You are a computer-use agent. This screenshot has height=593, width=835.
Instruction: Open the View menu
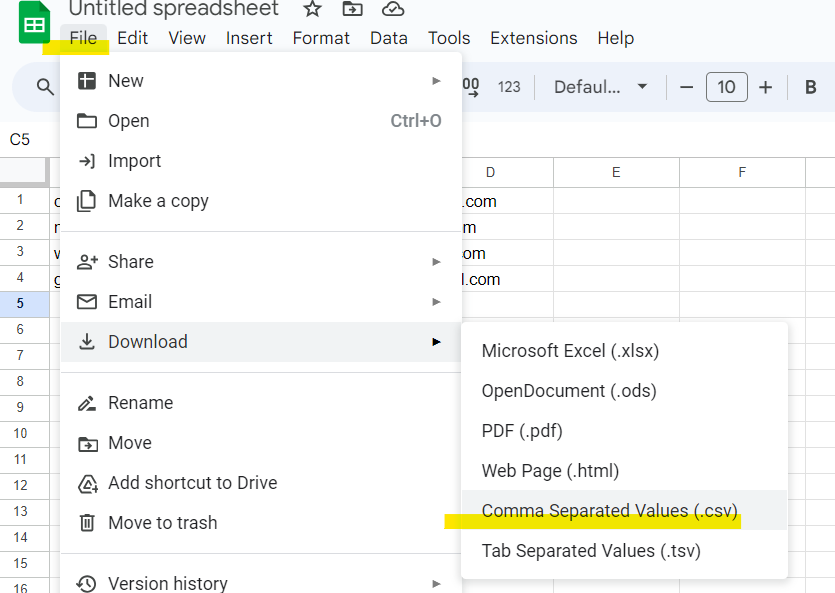pyautogui.click(x=187, y=38)
